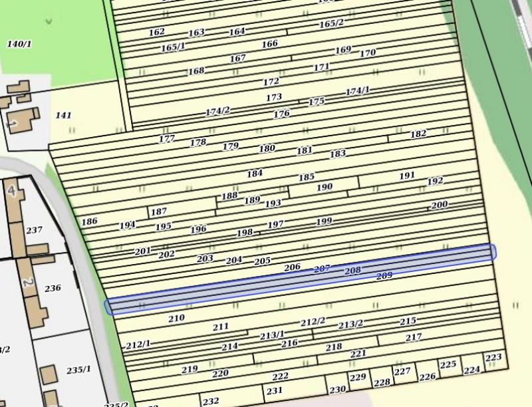Viewport: 532px width, 407px height.
Task: Select parcel number 236
Action: click(x=53, y=289)
